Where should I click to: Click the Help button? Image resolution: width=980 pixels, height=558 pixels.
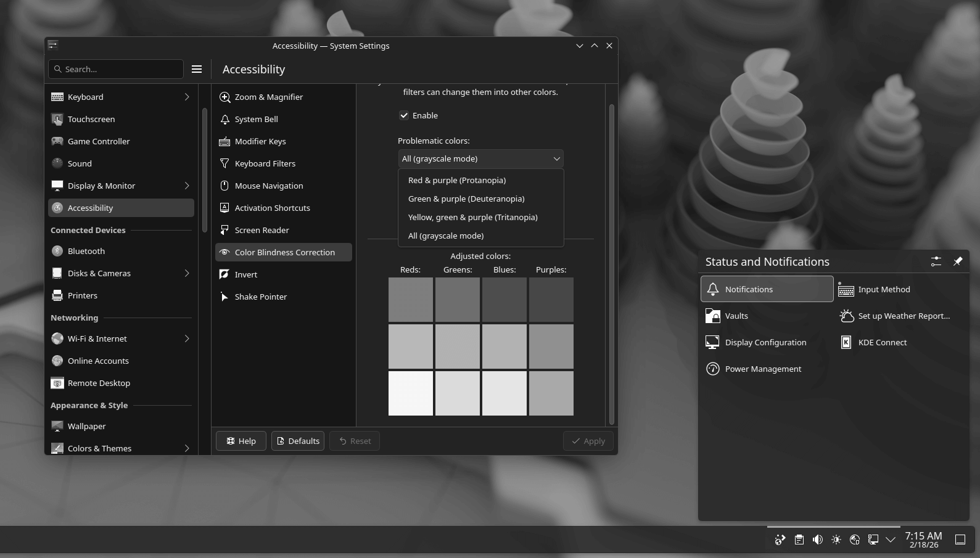pyautogui.click(x=241, y=441)
